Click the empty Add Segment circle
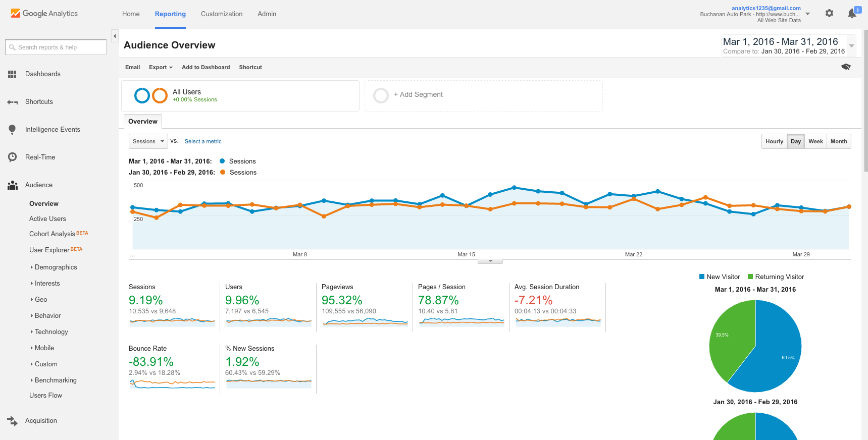 (381, 95)
